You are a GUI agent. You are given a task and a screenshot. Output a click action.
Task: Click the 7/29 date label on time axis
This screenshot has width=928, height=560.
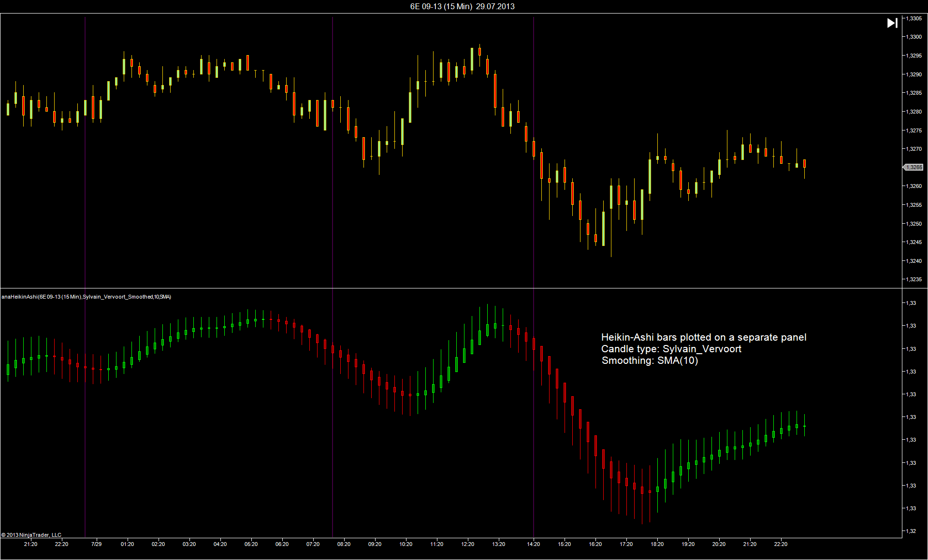pos(96,544)
